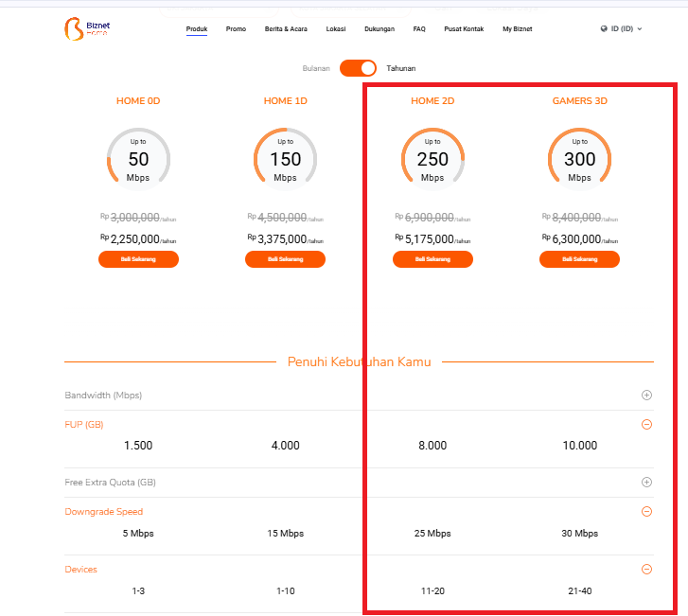Click the globe language icon

tap(604, 28)
